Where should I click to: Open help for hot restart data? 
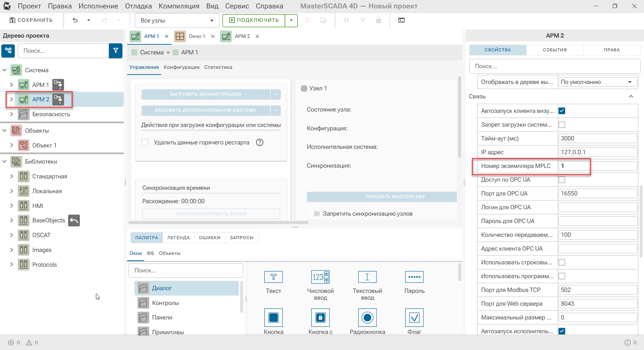point(260,142)
